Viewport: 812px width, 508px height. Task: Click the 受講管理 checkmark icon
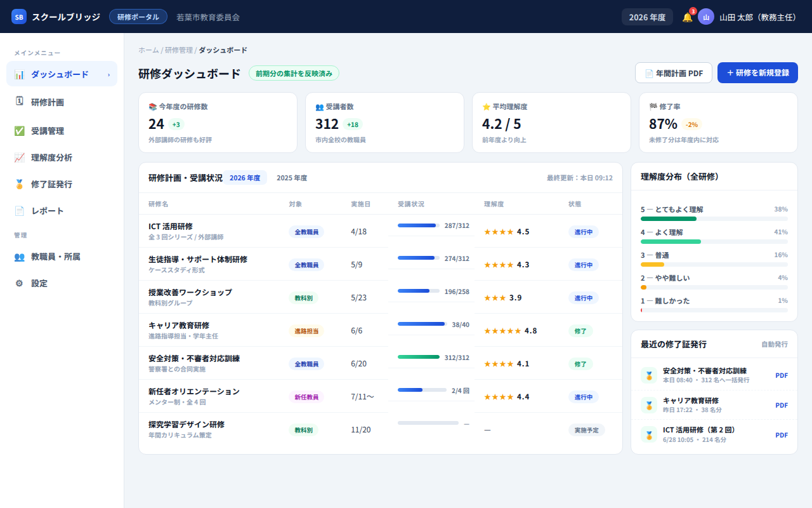click(x=20, y=131)
